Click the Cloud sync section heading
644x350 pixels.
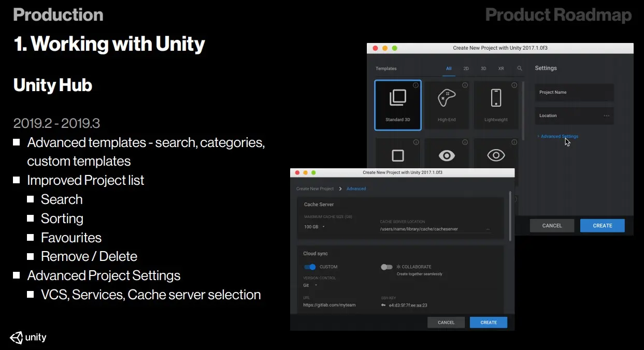click(316, 254)
